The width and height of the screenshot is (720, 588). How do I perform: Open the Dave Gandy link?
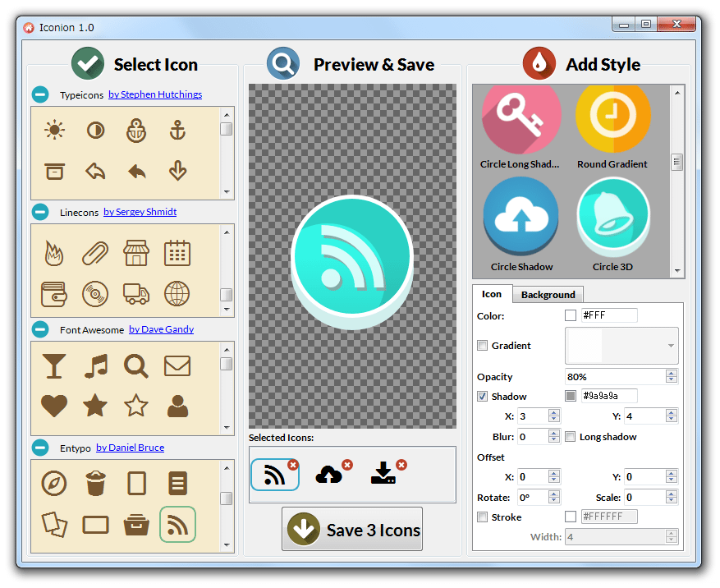click(161, 329)
